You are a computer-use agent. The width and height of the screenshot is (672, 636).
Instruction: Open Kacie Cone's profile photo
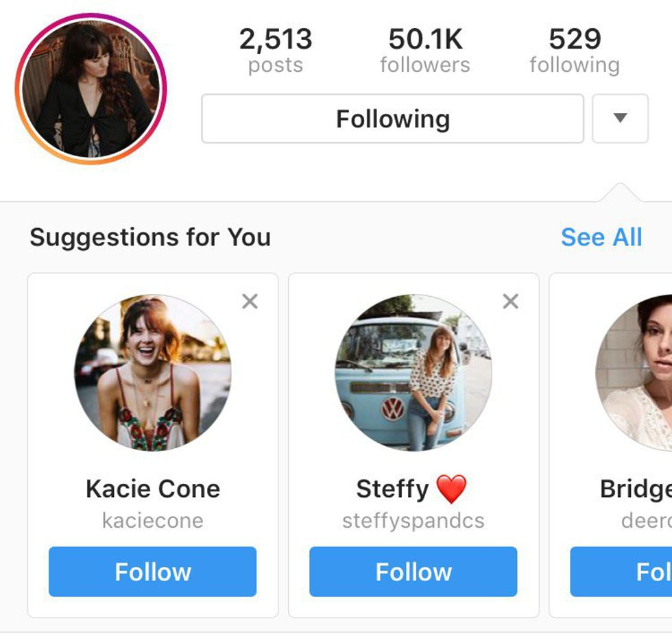pos(153,373)
